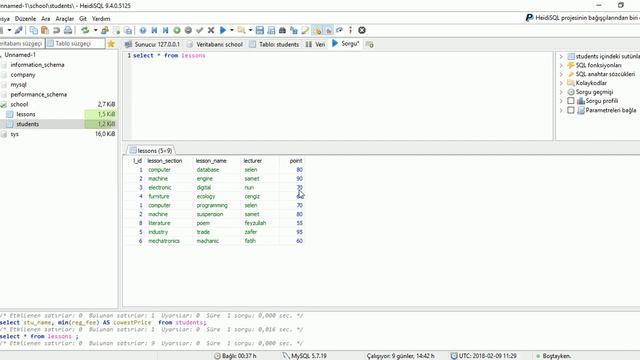
Task: Sort by lesson_section column header
Action: point(165,161)
